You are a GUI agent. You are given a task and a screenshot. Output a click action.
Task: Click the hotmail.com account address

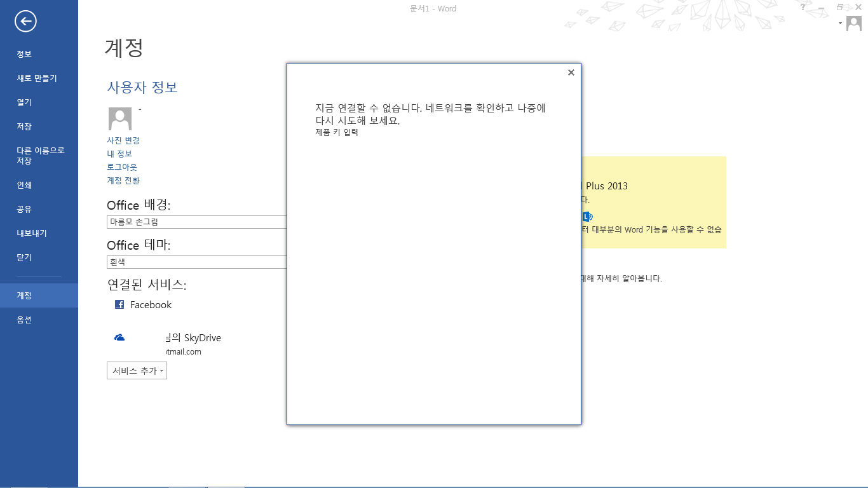[x=183, y=352]
